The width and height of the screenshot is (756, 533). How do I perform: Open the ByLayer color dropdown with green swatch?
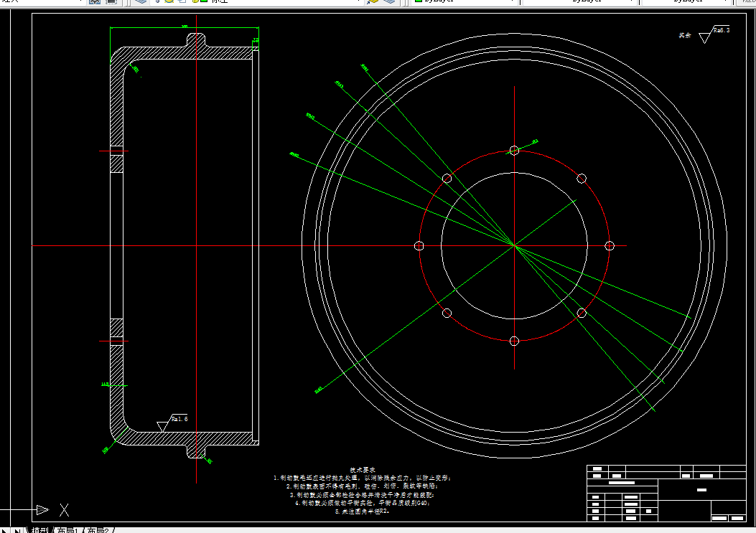click(x=465, y=1)
